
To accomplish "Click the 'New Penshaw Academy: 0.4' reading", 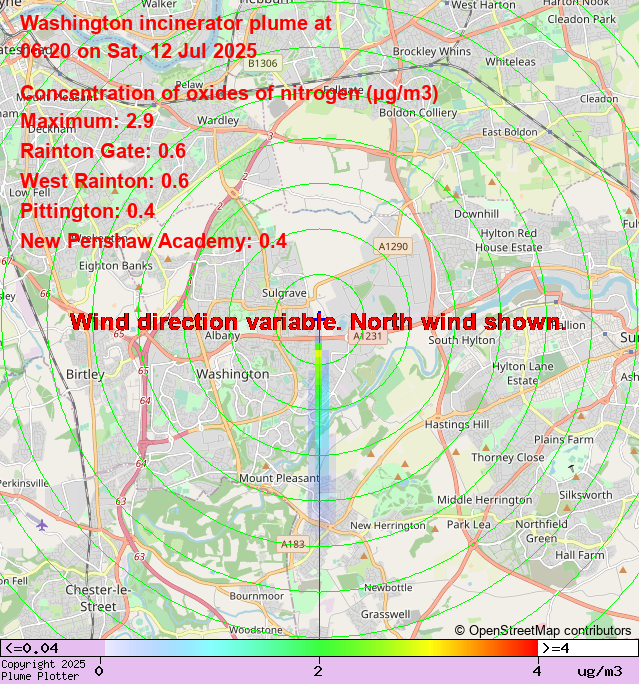I will click(x=154, y=241).
